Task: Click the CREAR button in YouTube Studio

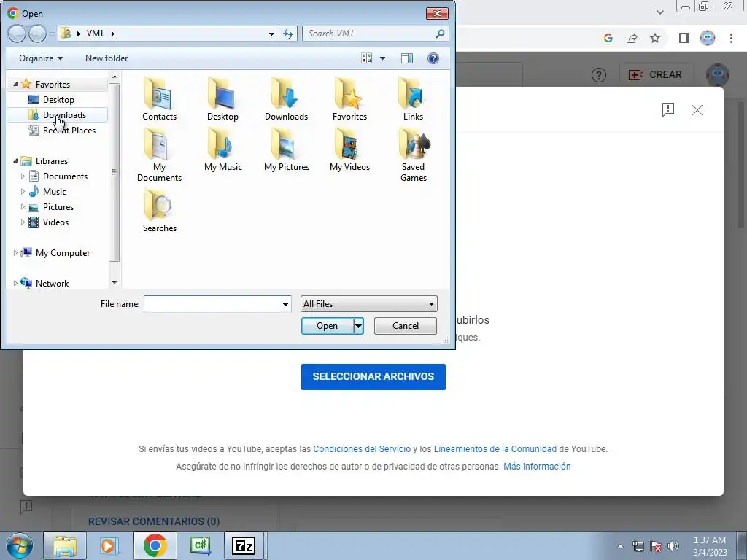Action: tap(655, 75)
